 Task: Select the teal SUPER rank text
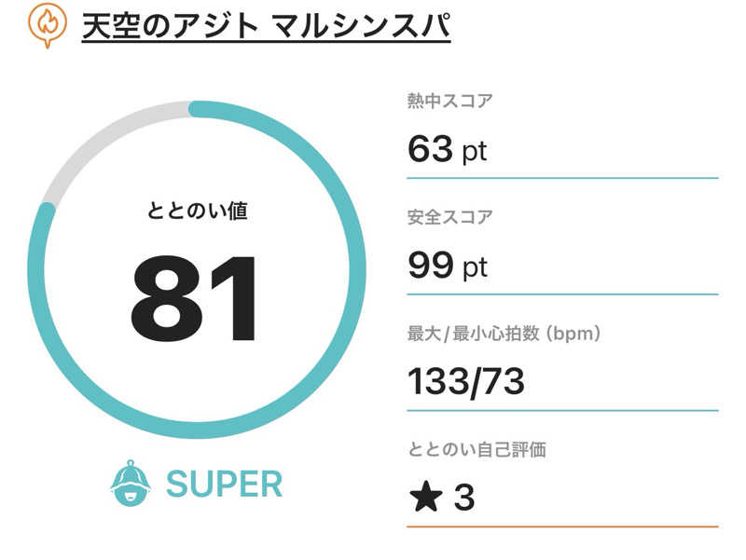pyautogui.click(x=224, y=484)
